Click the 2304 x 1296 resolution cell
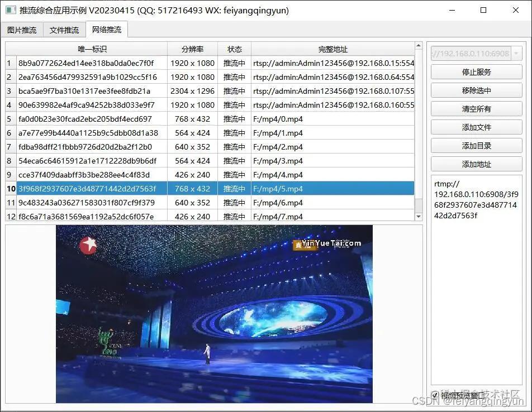 (x=192, y=91)
